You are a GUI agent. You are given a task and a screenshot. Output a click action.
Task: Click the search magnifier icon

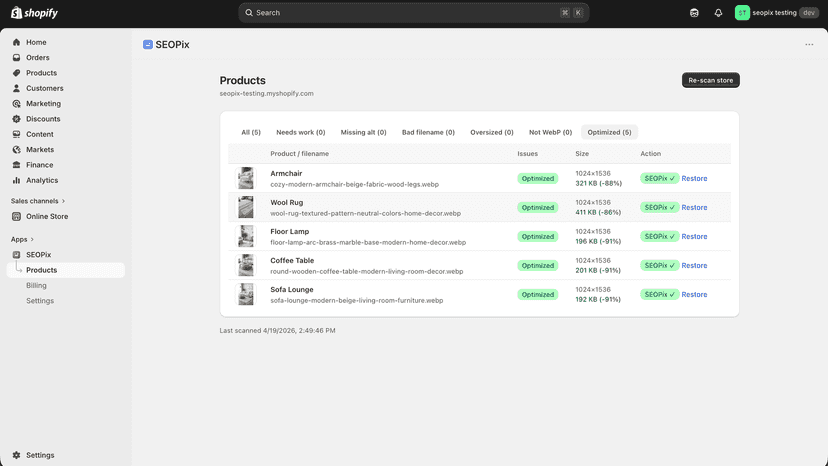pyautogui.click(x=249, y=13)
